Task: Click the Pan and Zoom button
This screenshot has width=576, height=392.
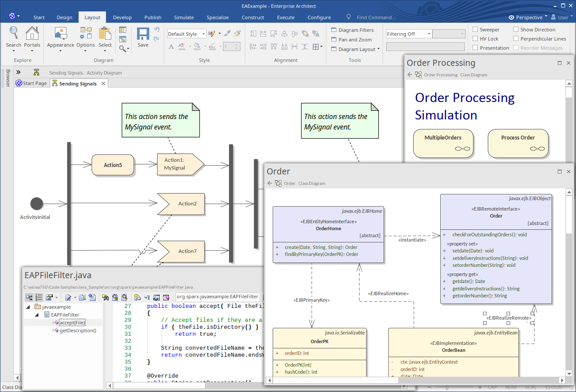Action: coord(351,40)
